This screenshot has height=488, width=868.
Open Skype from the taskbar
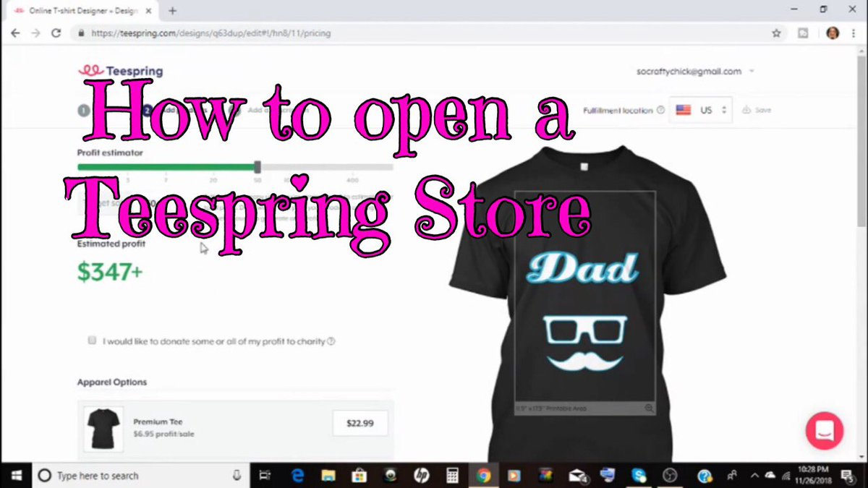click(639, 475)
